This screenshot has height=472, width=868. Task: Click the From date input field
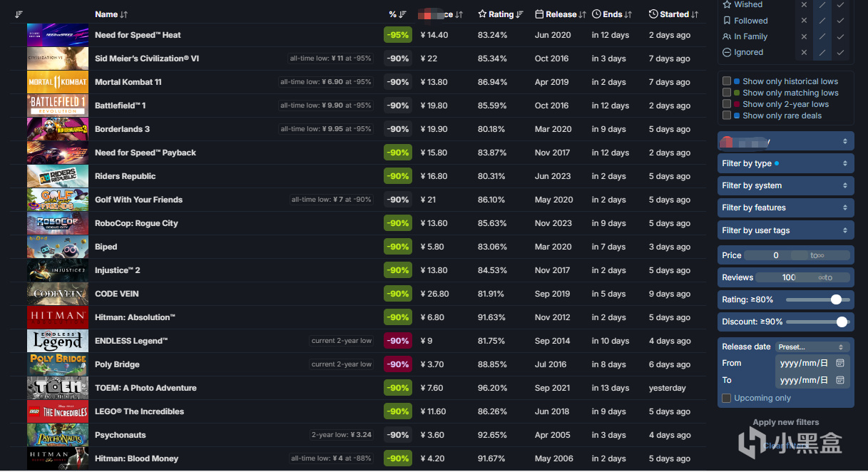pyautogui.click(x=812, y=363)
